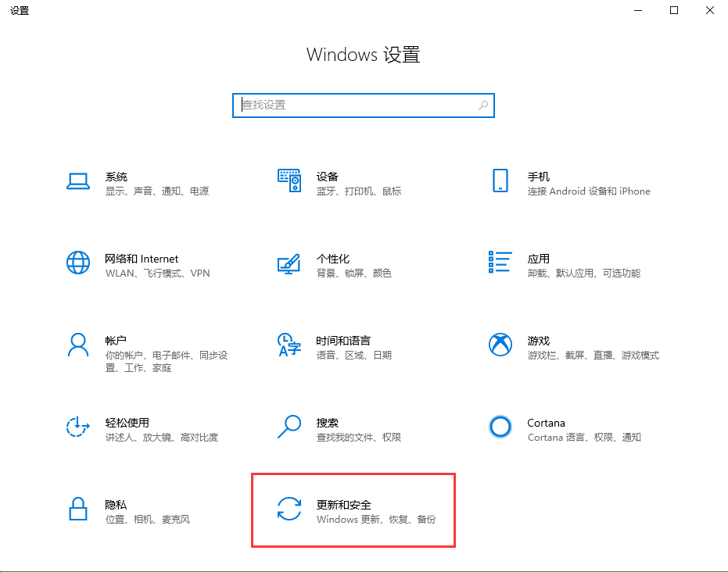
Task: Click the text 语音、区域、日期
Action: 353,356
